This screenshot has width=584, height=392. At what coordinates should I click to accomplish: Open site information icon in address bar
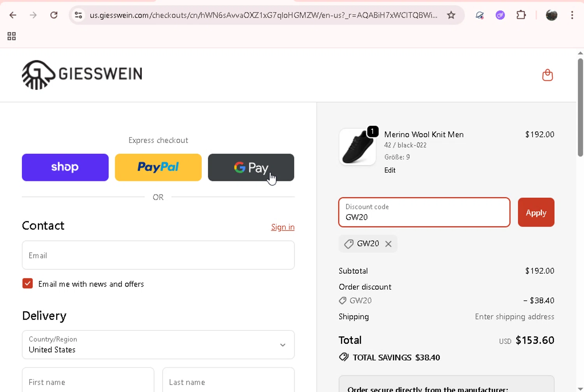coord(78,15)
